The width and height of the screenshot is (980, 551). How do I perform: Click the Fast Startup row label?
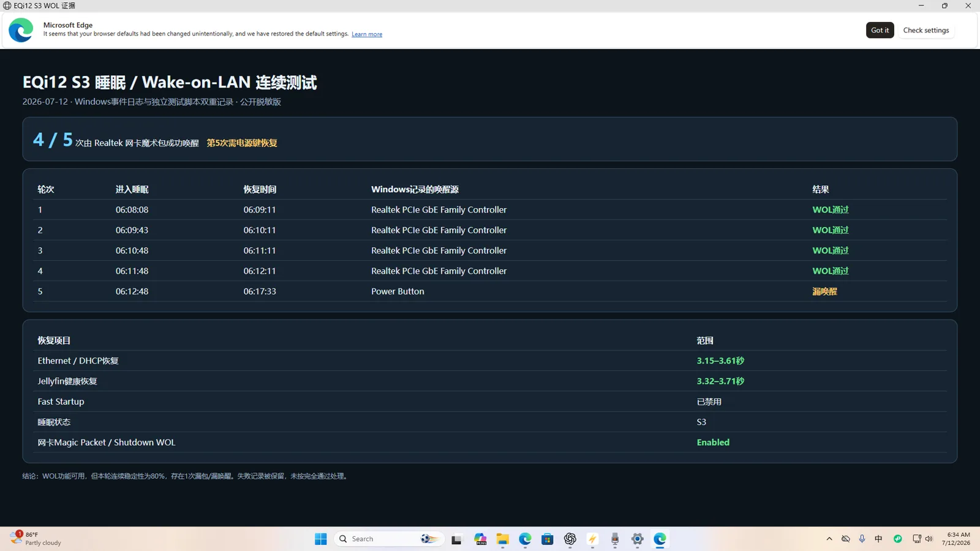point(61,402)
